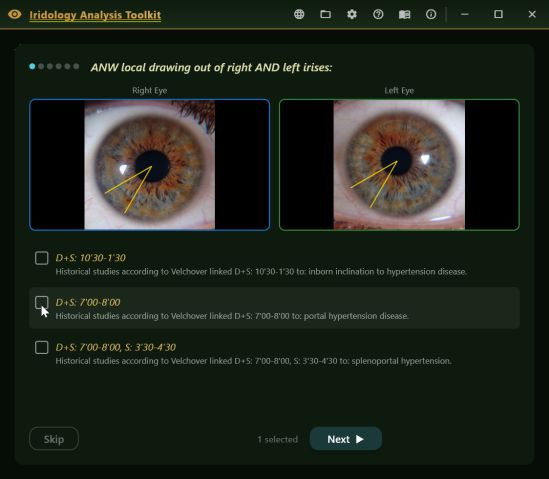Open help with the question mark icon
Viewport: 549px width, 479px height.
378,14
